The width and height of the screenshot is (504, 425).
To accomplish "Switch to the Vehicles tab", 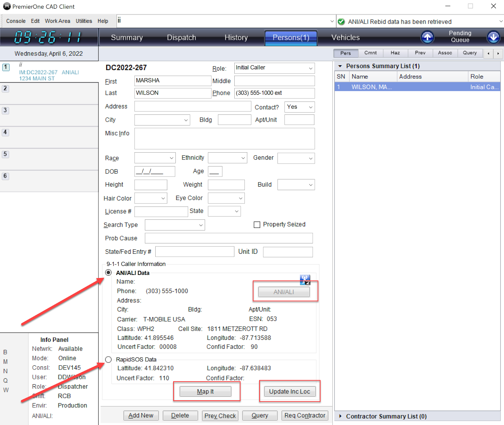I will click(345, 38).
